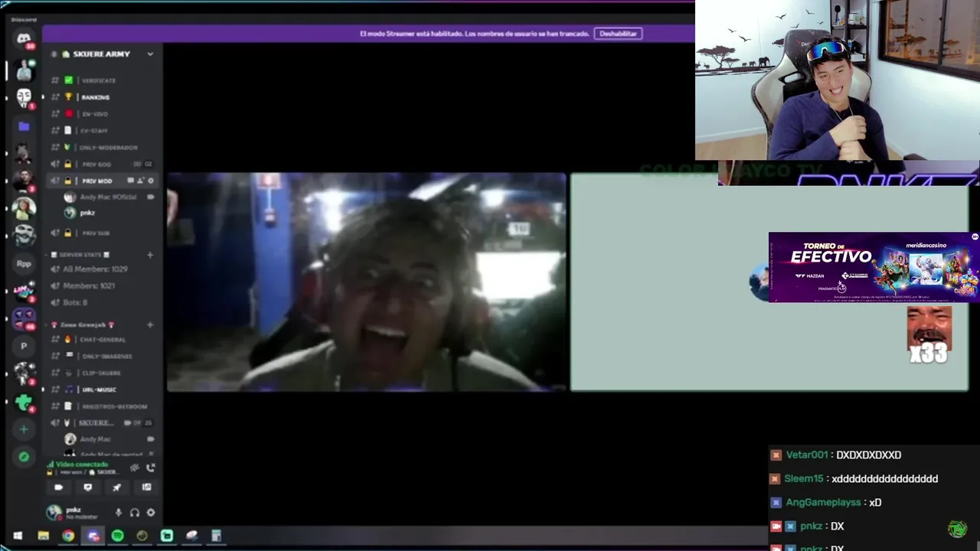Open Spotify from the Windows taskbar
The image size is (980, 551).
click(x=117, y=536)
